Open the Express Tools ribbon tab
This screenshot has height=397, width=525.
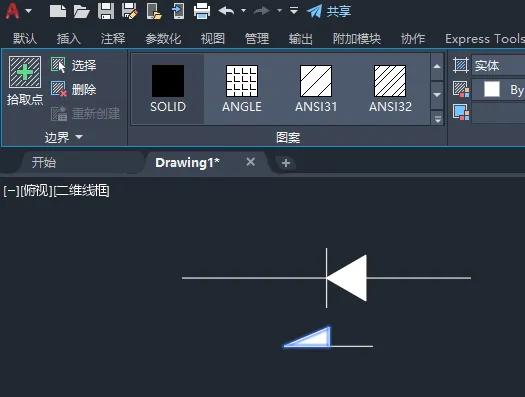pos(485,39)
